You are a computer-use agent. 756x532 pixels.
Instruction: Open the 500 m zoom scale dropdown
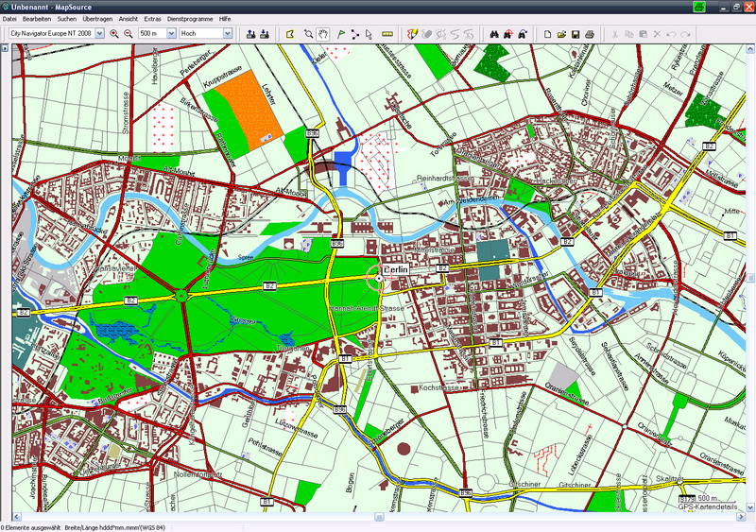pos(171,33)
